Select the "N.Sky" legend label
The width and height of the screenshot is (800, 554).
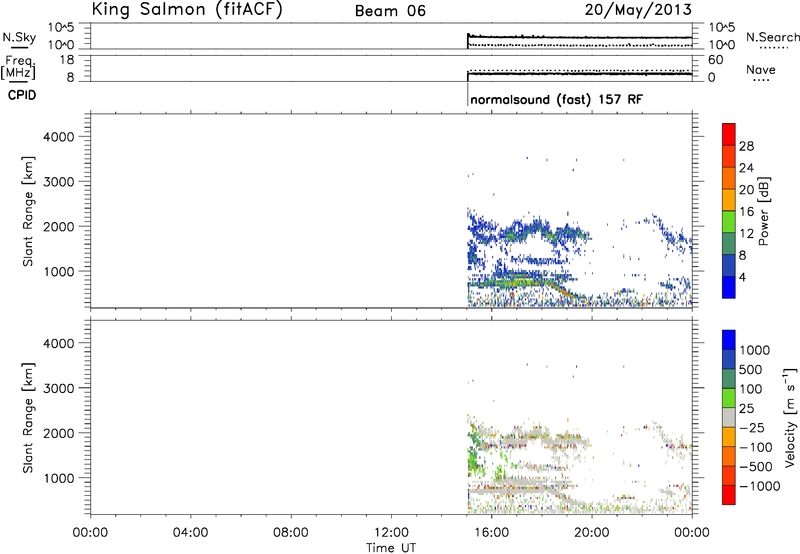coord(19,37)
